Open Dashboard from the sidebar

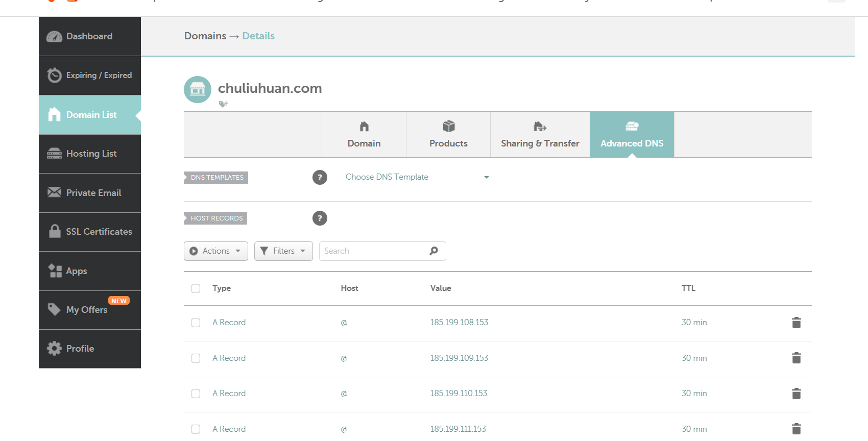(x=90, y=36)
